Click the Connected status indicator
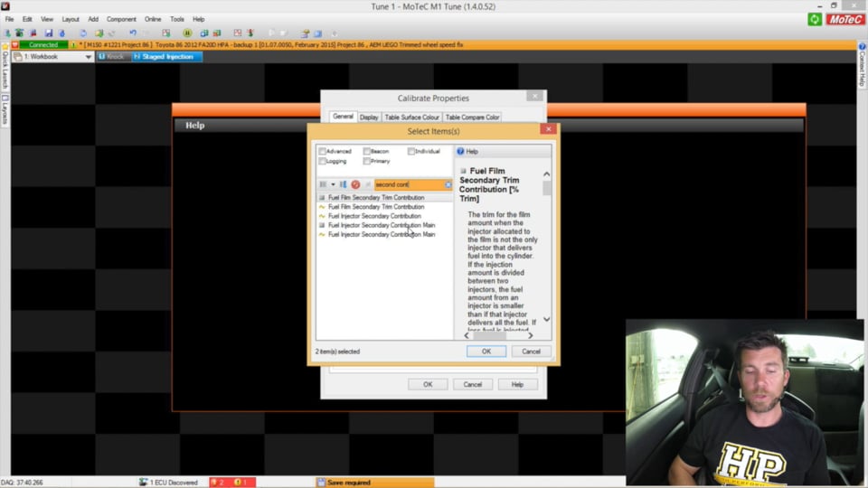Screen dimensions: 868x488 click(43, 45)
